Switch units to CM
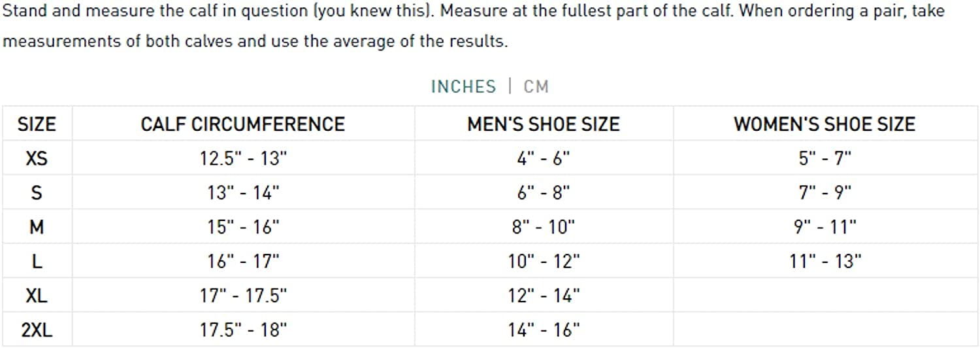The image size is (980, 348). [x=536, y=86]
